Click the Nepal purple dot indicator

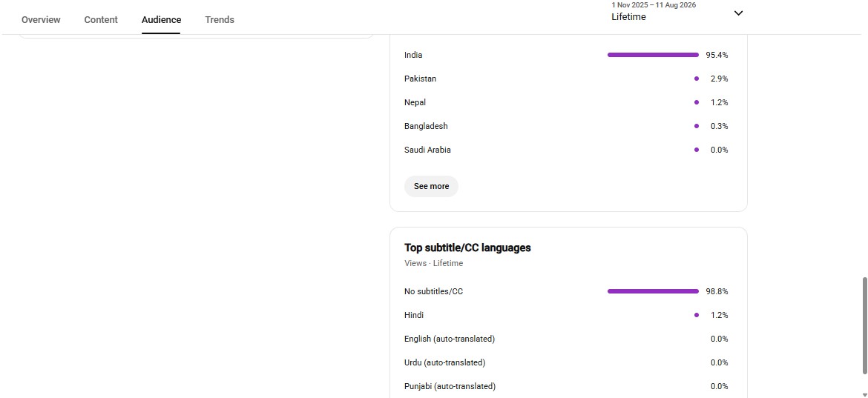(x=697, y=102)
